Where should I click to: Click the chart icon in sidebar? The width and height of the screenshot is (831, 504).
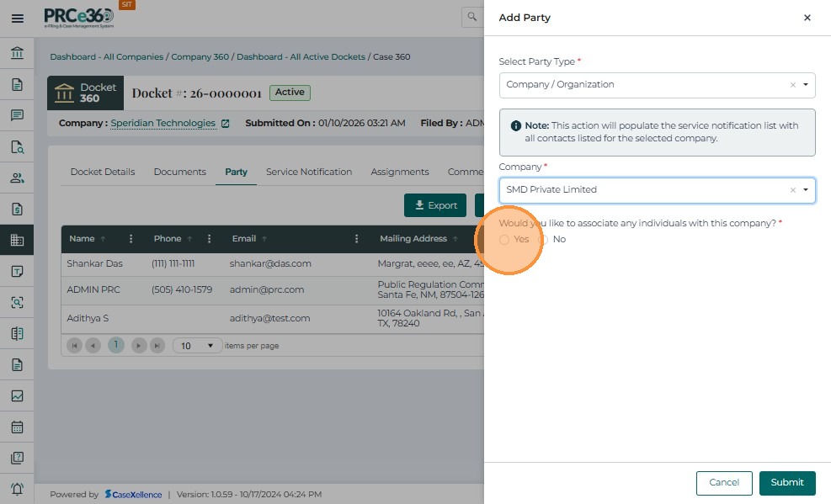17,395
